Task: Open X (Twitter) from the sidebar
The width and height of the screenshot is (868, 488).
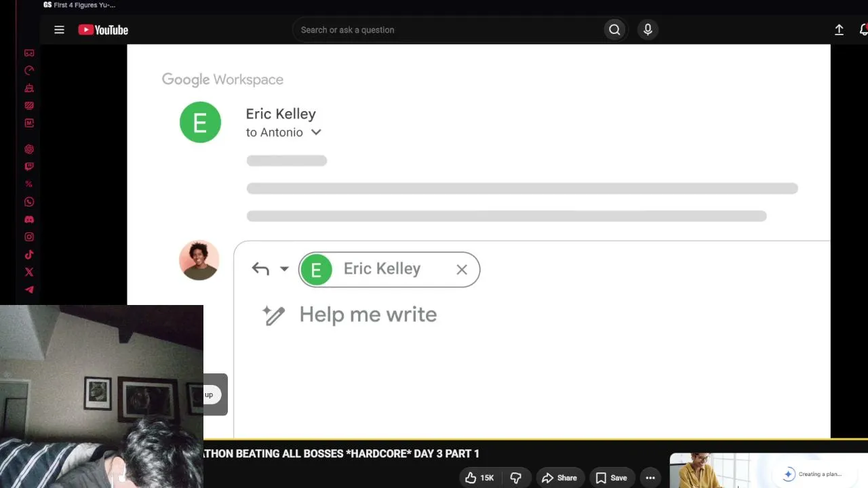Action: [x=29, y=272]
